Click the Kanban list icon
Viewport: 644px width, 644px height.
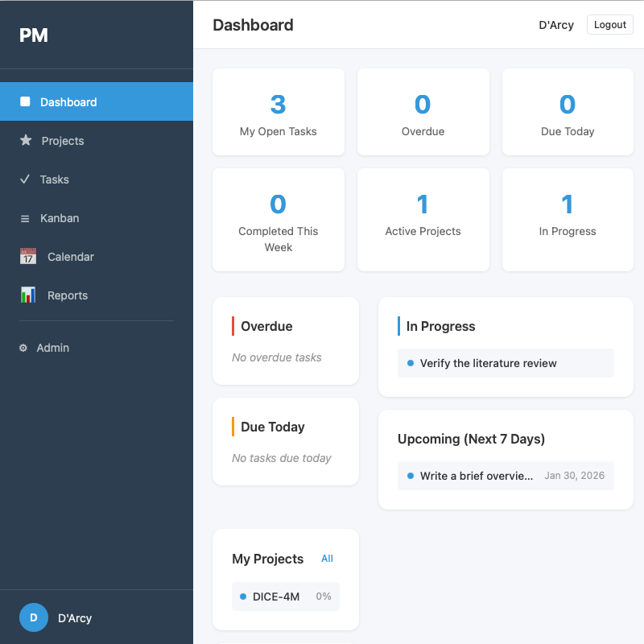pos(25,218)
